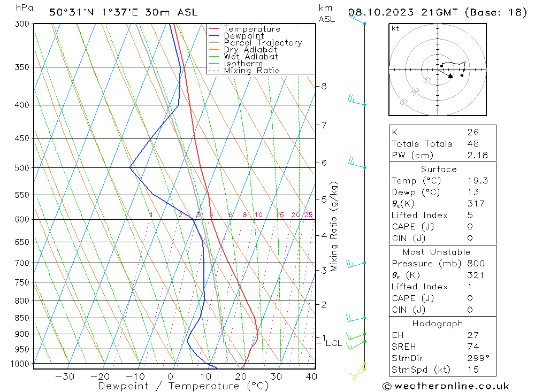Click the Most Unstable section heading
The height and width of the screenshot is (392, 535).
tap(437, 252)
